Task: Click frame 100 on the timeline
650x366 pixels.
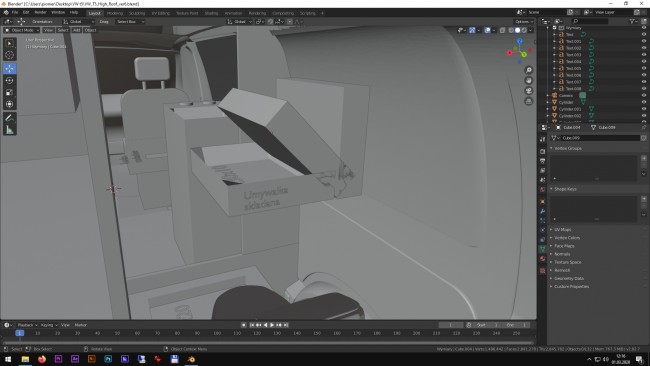Action: pyautogui.click(x=217, y=333)
